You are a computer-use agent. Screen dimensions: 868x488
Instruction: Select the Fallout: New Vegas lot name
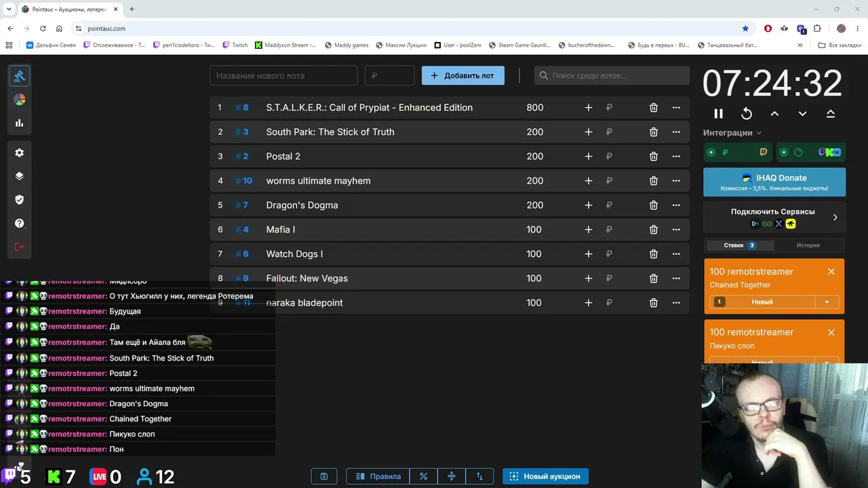307,279
